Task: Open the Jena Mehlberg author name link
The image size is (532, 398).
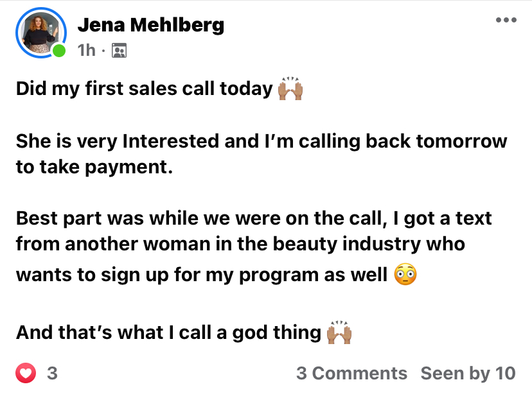Action: click(151, 25)
